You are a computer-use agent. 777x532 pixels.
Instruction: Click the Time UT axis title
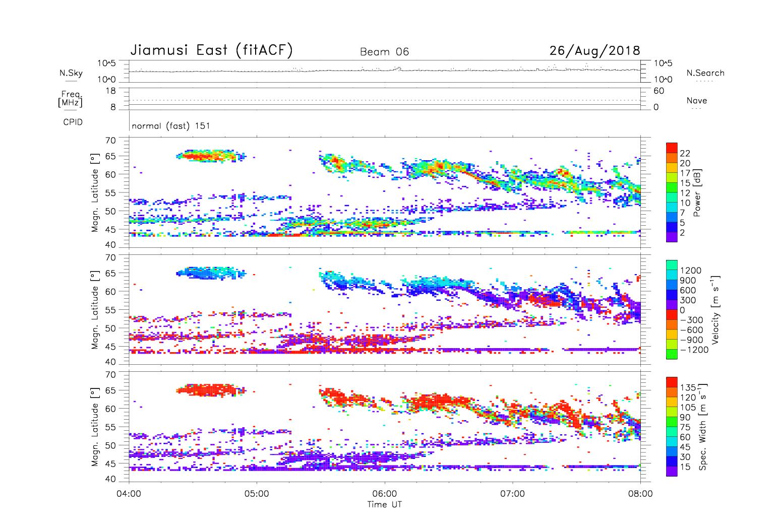[384, 504]
